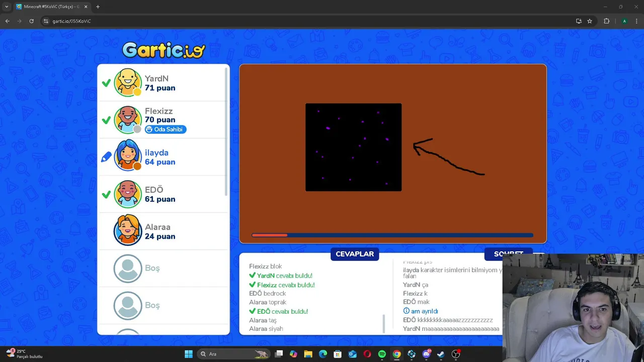Click 'YardN cevabı buldu!' message
644x362 pixels.
pyautogui.click(x=281, y=276)
